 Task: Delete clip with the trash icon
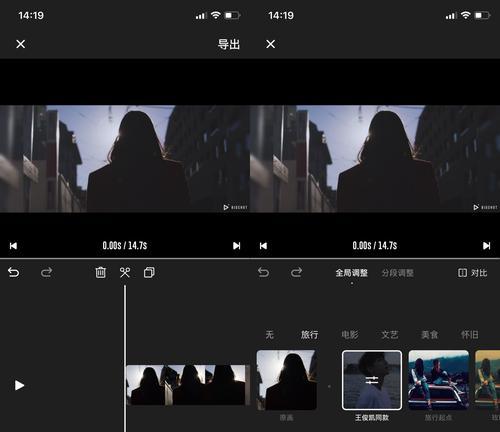click(100, 272)
